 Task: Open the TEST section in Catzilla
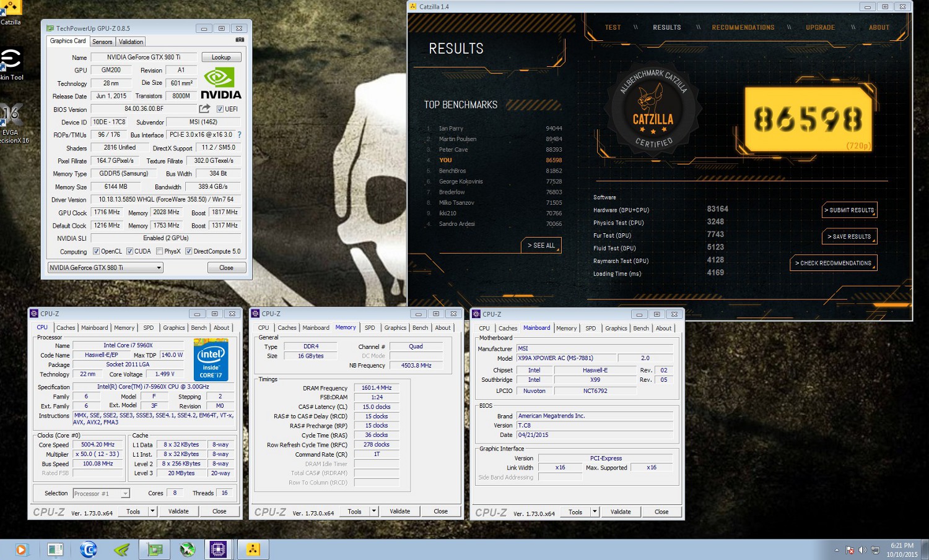613,27
